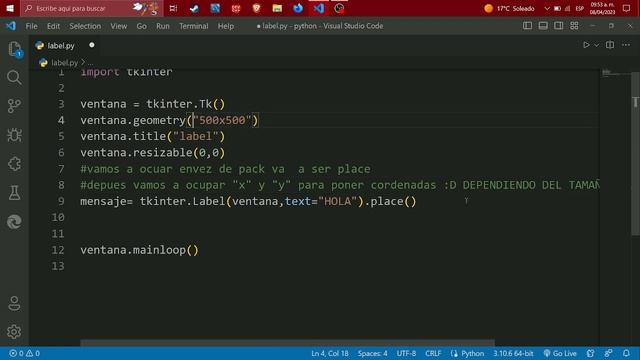Open Task View in taskbar
Screen dimensions: 640x360
click(173, 8)
